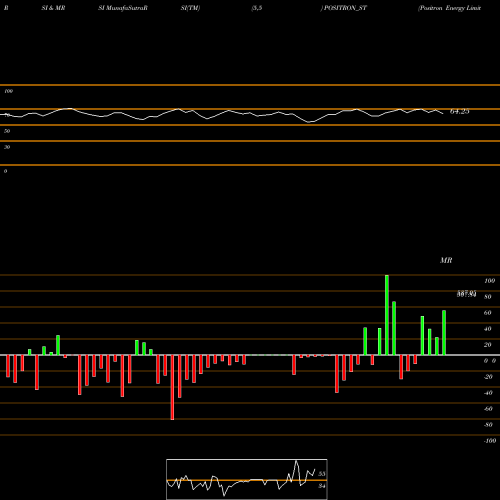Image resolution: width=500 pixels, height=500 pixels.
Task: Click the tallest green MR bar
Action: tap(387, 315)
